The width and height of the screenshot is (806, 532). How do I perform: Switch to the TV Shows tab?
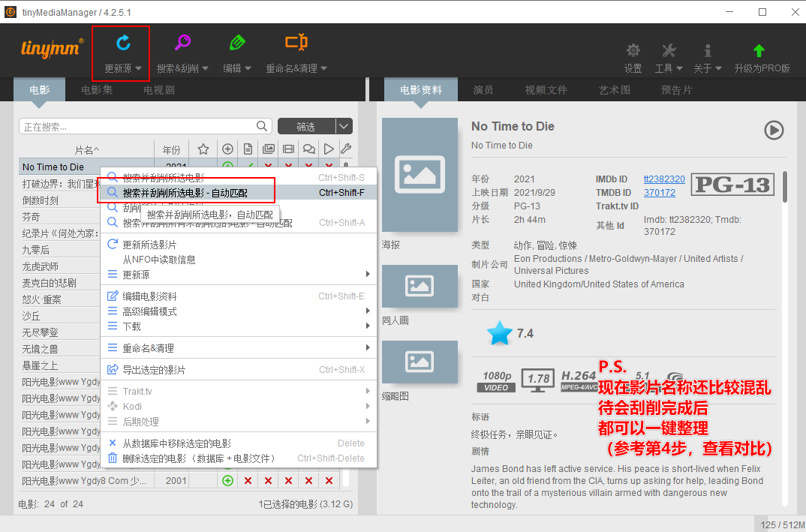click(159, 90)
